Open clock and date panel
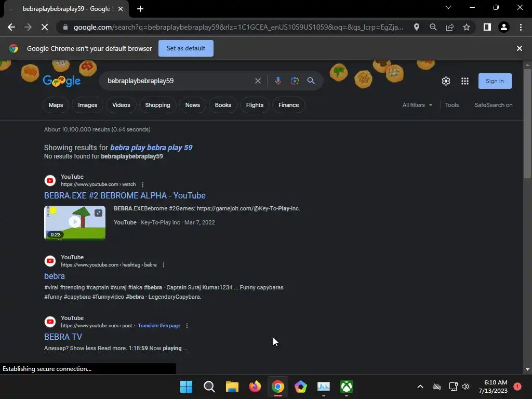The image size is (532, 399). [x=493, y=387]
